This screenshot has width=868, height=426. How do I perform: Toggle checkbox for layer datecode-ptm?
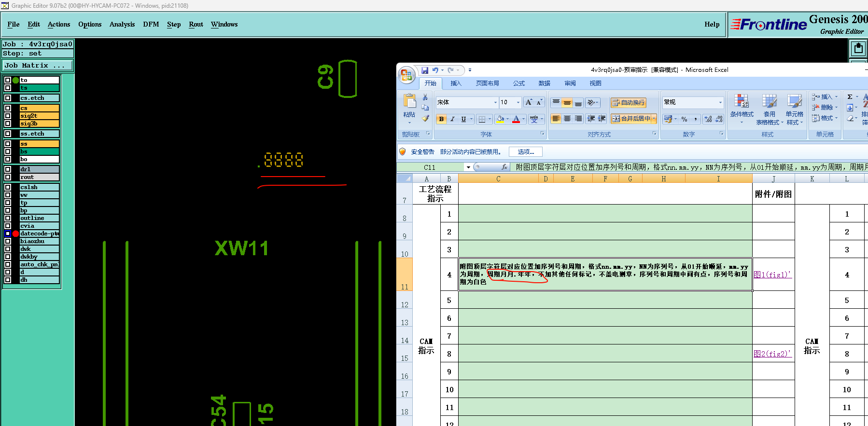pyautogui.click(x=8, y=234)
